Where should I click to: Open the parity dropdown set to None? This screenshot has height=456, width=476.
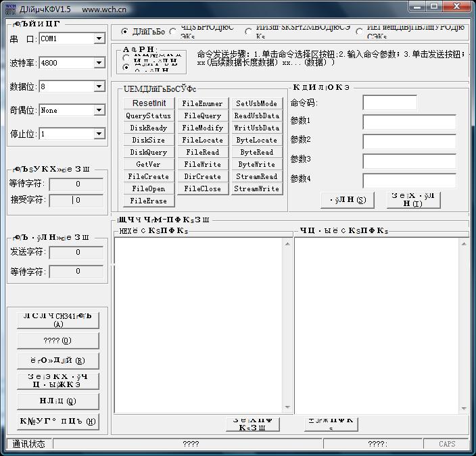[x=99, y=110]
